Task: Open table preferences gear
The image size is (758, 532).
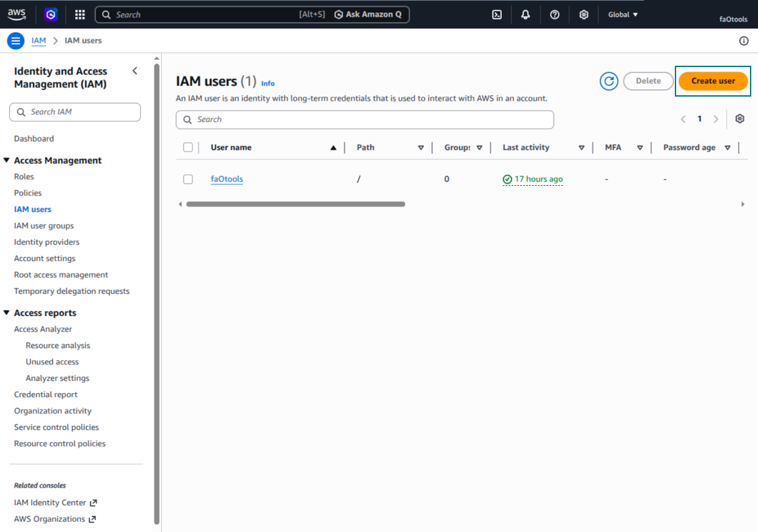Action: (740, 119)
